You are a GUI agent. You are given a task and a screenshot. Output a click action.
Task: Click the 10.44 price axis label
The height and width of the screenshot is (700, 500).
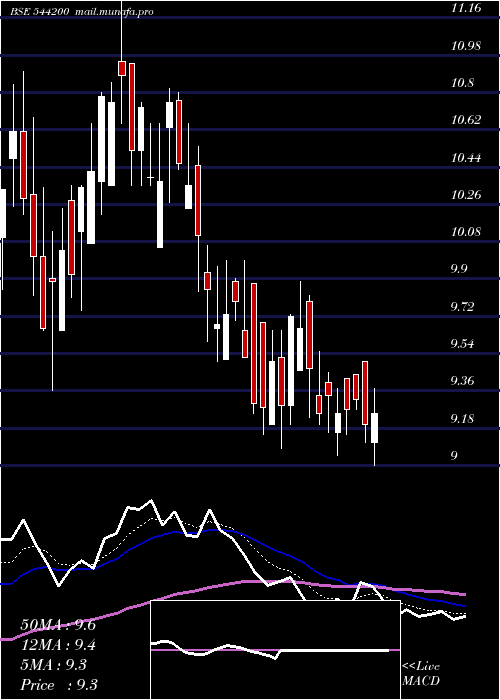tap(466, 157)
